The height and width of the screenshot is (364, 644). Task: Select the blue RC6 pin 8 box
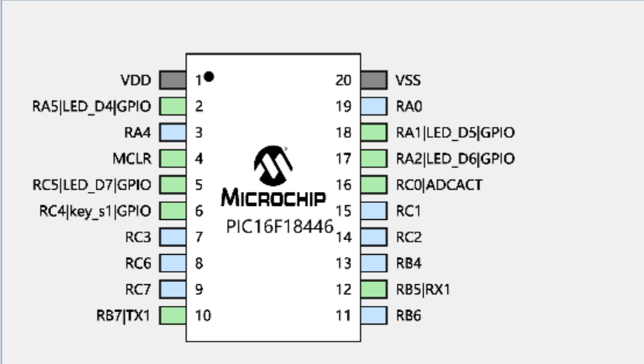click(x=173, y=263)
